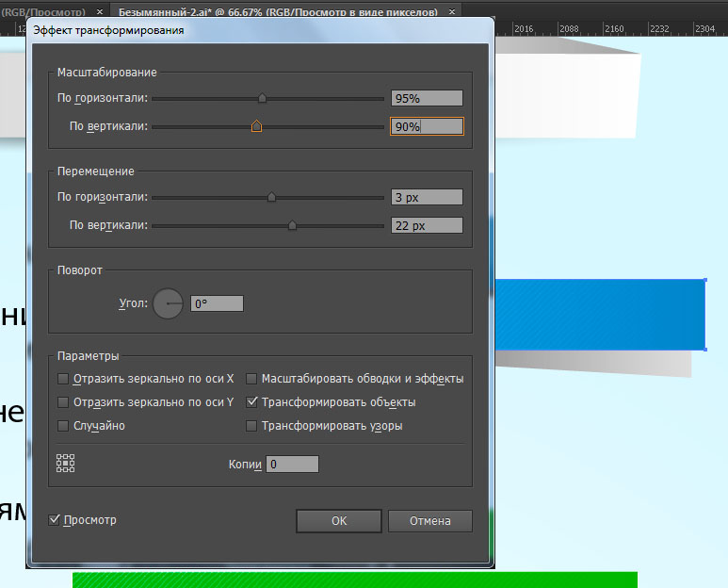This screenshot has height=588, width=728.
Task: Close the first document tab (RGB/Просмотр)
Action: tap(100, 11)
